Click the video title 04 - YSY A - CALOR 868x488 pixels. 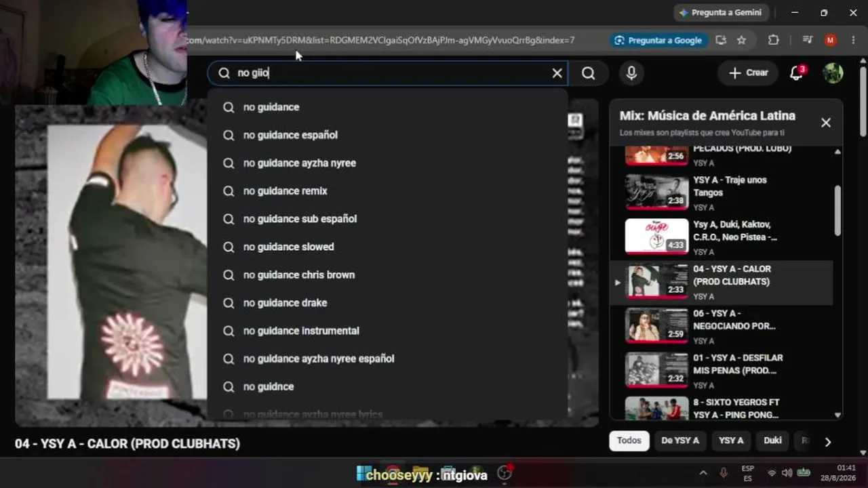(x=127, y=444)
